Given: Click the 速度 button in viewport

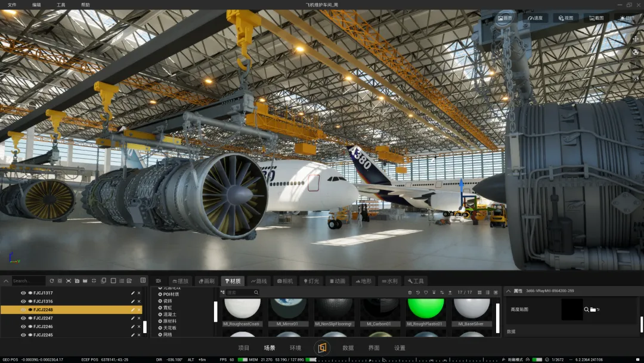Looking at the screenshot, I should coord(535,18).
